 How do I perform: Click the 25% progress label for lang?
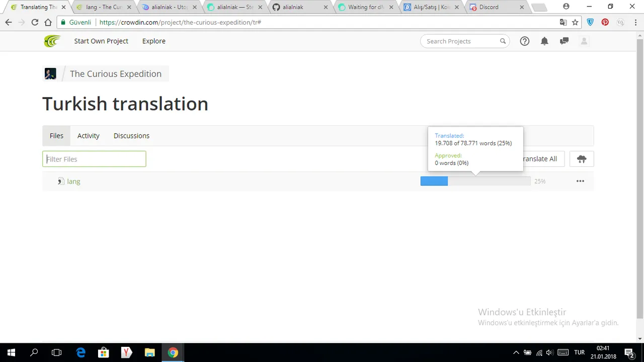pyautogui.click(x=540, y=182)
